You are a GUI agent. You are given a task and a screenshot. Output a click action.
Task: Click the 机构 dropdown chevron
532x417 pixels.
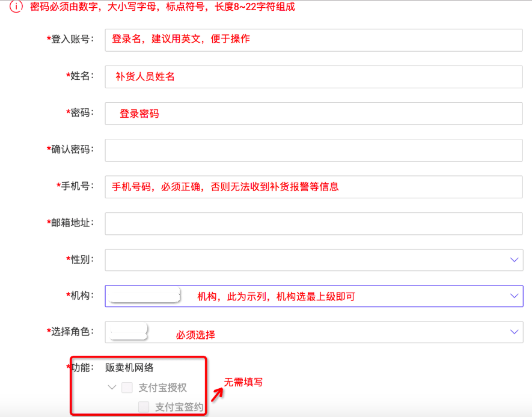click(514, 296)
